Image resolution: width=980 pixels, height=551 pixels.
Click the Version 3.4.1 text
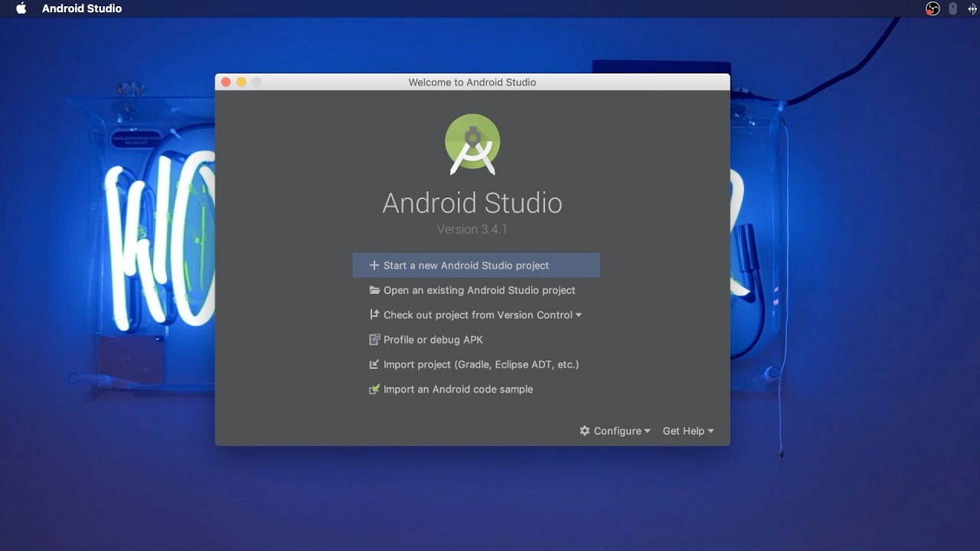[x=472, y=229]
